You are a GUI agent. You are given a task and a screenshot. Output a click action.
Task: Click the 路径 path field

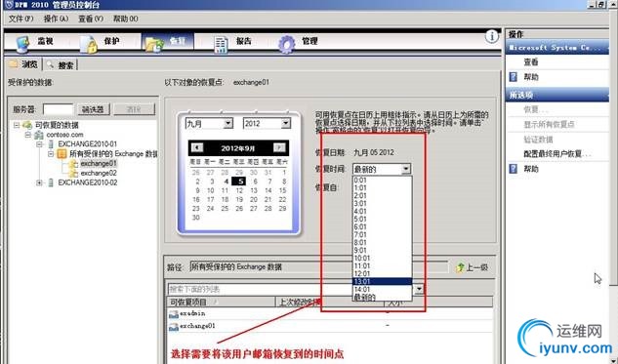click(318, 267)
